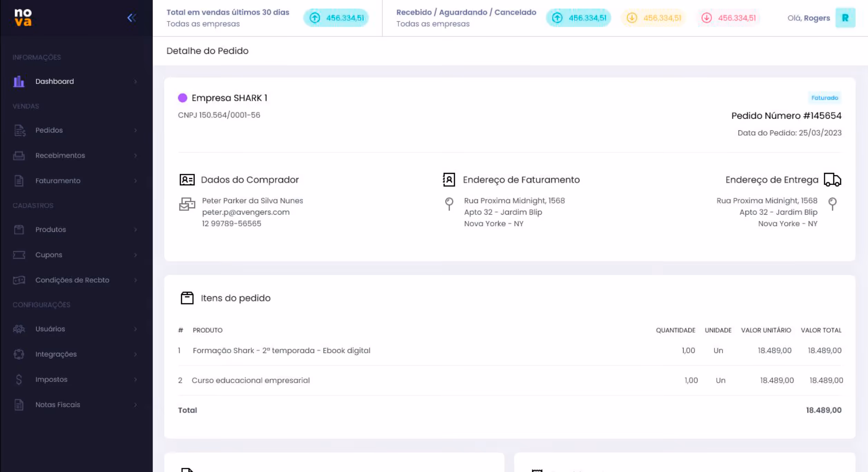Viewport: 868px width, 472px height.
Task: Click the delivery truck icon
Action: click(832, 180)
